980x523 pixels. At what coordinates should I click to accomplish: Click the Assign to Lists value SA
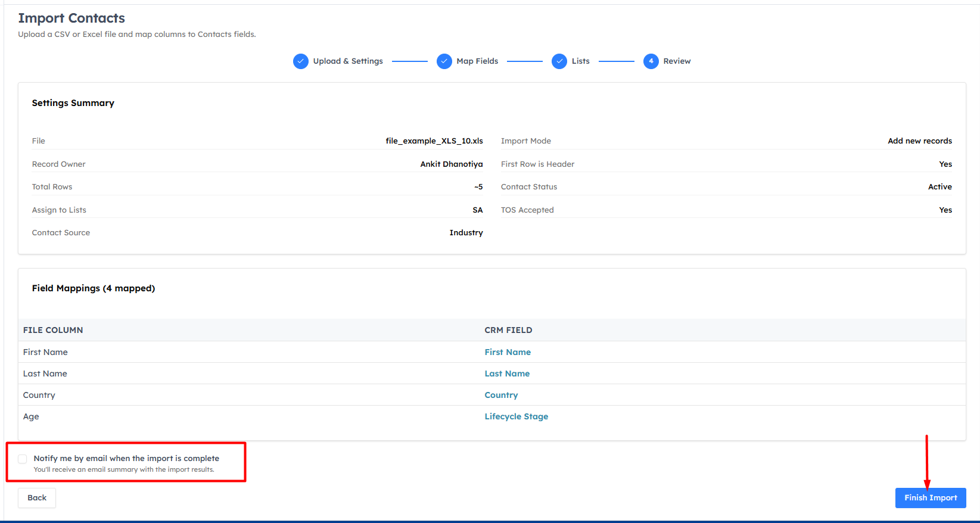point(478,210)
